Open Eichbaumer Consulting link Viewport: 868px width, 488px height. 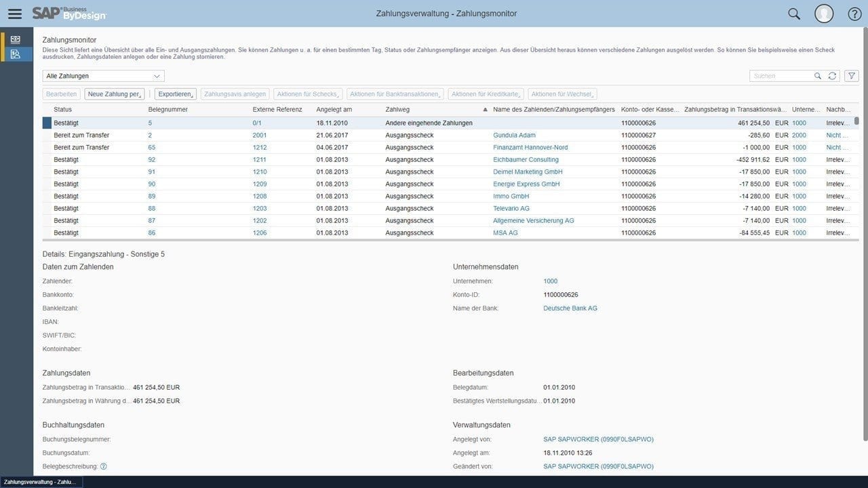coord(526,159)
